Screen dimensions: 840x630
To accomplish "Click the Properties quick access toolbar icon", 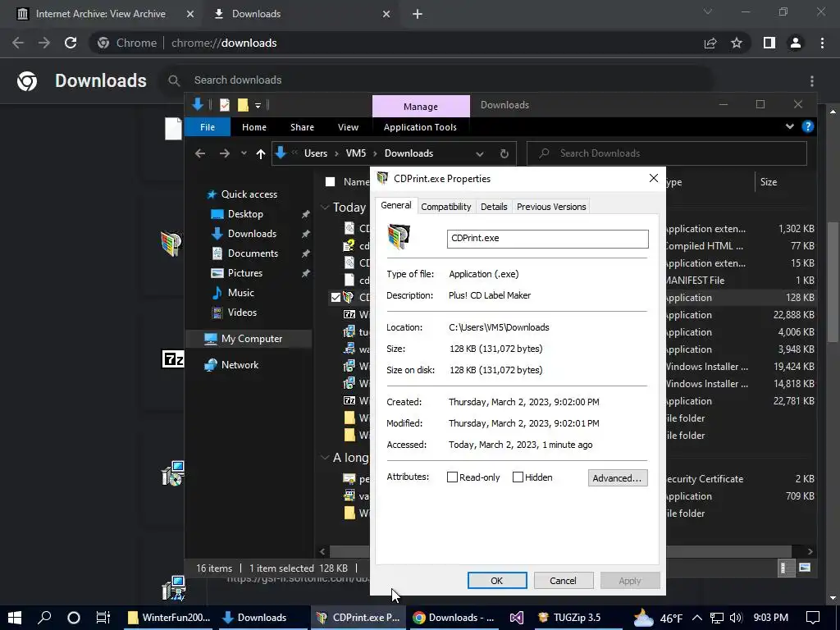I will 225,105.
